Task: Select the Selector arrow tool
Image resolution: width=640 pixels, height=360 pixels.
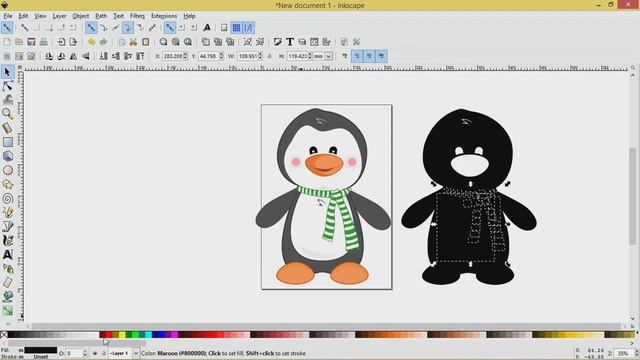Action: point(7,72)
